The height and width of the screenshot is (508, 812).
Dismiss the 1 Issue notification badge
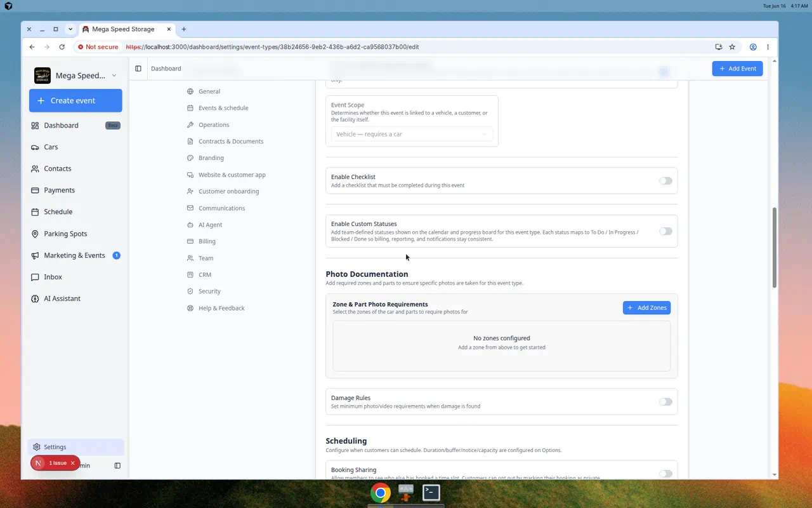(73, 463)
